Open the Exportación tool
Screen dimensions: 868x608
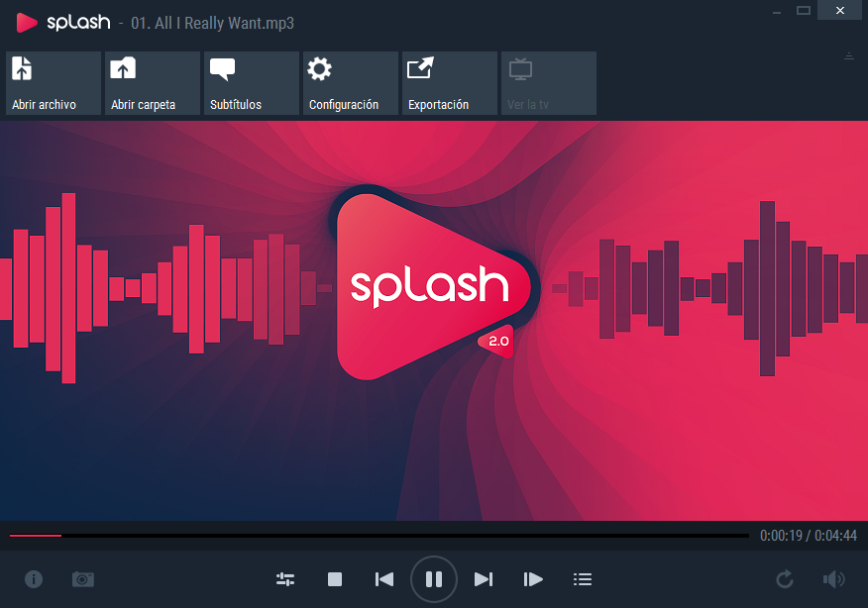click(x=448, y=83)
